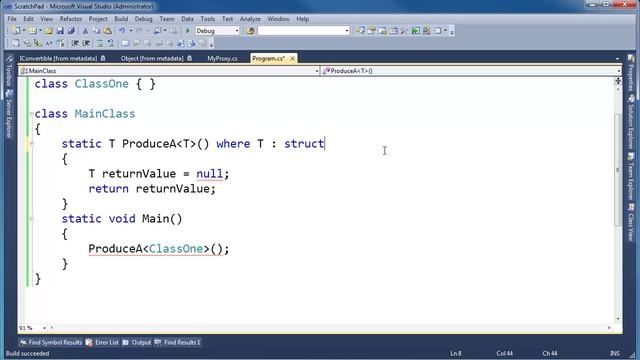Open the Test menu
640x360 pixels.
(x=227, y=19)
